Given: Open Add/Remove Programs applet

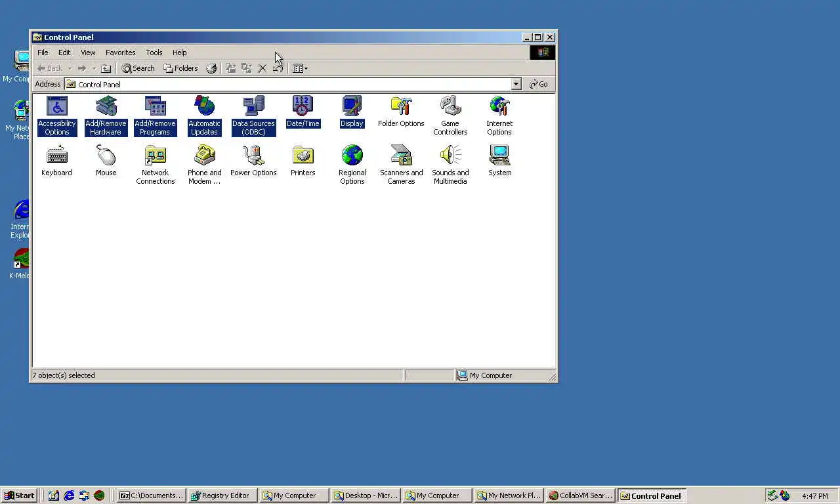Looking at the screenshot, I should 155,116.
